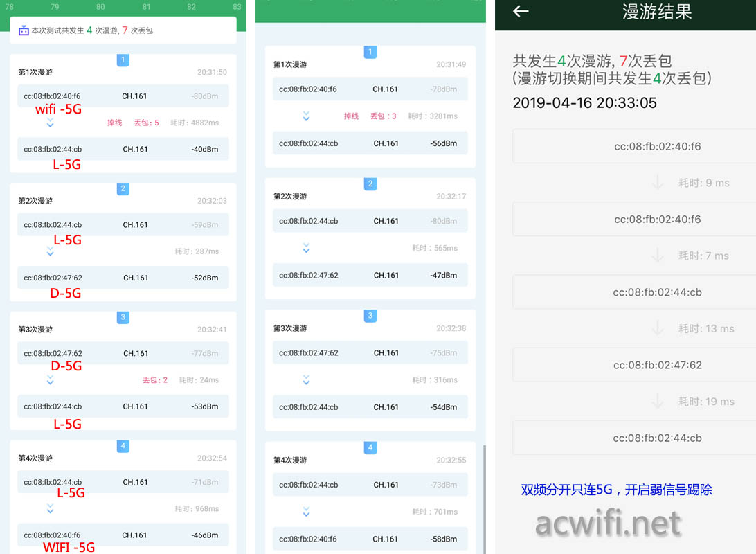Click the row with signal -78dBm

point(370,89)
